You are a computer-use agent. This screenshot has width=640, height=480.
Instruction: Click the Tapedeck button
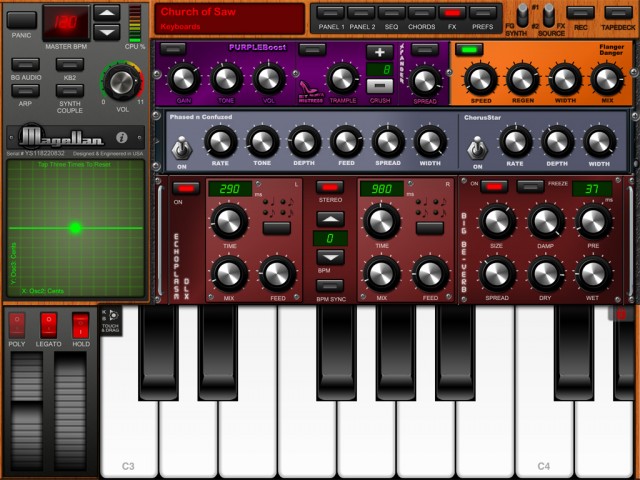tap(619, 13)
